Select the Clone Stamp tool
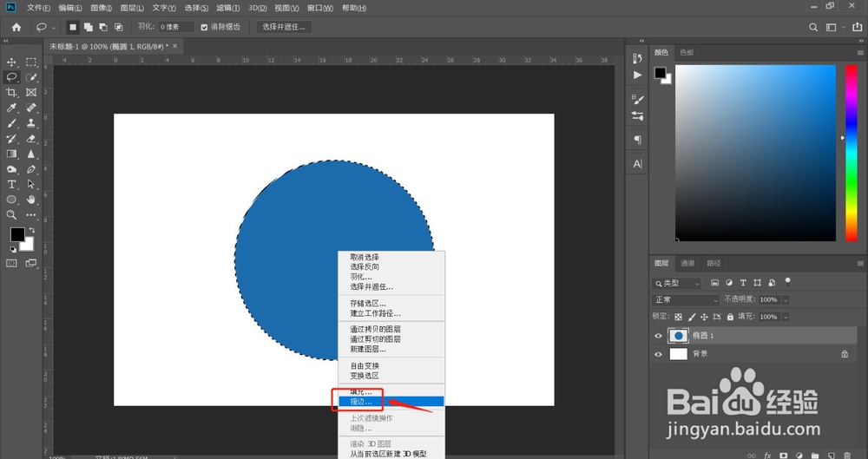The width and height of the screenshot is (868, 459). [31, 123]
